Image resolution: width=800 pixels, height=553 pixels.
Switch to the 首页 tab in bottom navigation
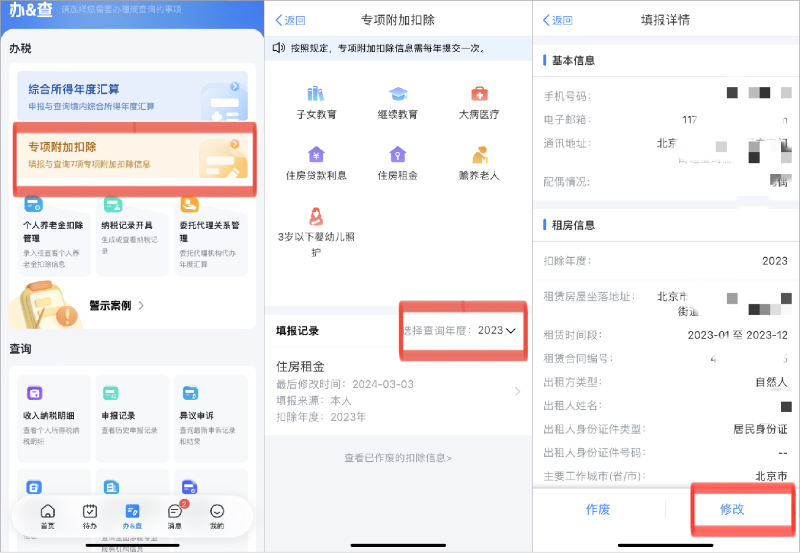coord(47,516)
